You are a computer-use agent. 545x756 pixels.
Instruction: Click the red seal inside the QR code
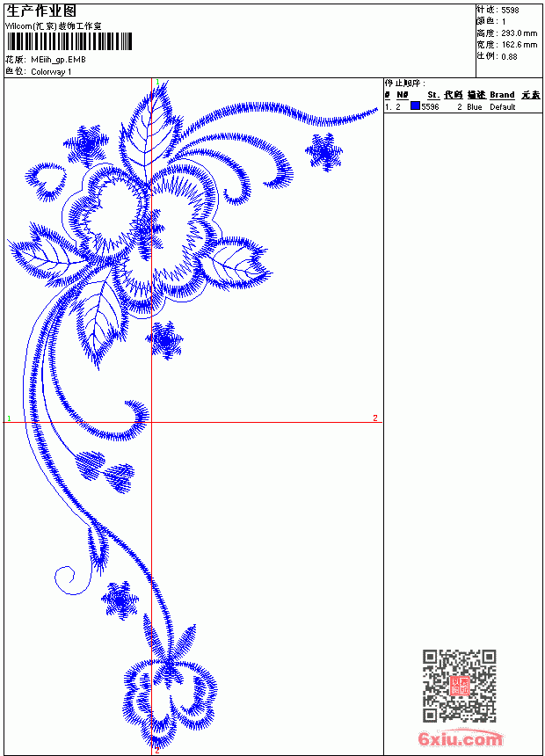tap(459, 686)
